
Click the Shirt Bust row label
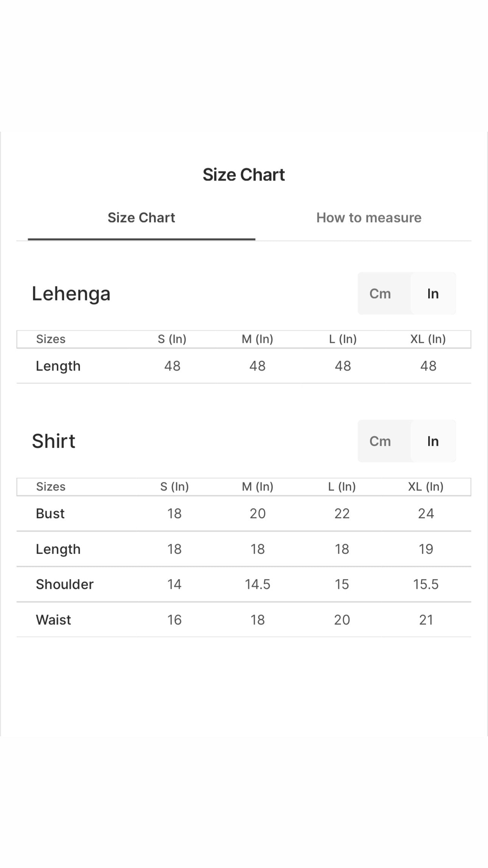coord(50,514)
